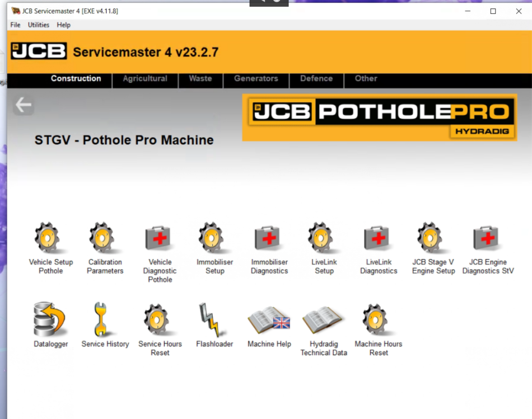
Task: Open Immobiliser Setup gear icon
Action: (x=212, y=238)
